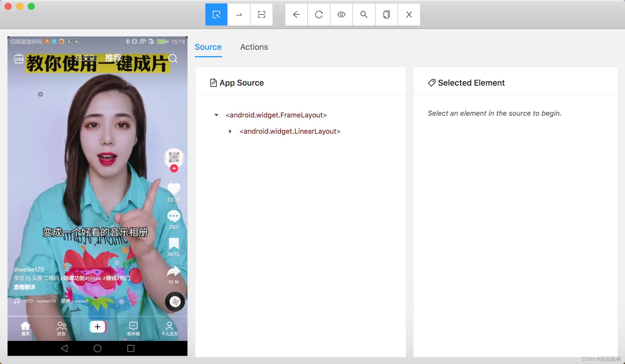Toggle the close/X button in toolbar
Screen dimensions: 625x364
tap(409, 15)
